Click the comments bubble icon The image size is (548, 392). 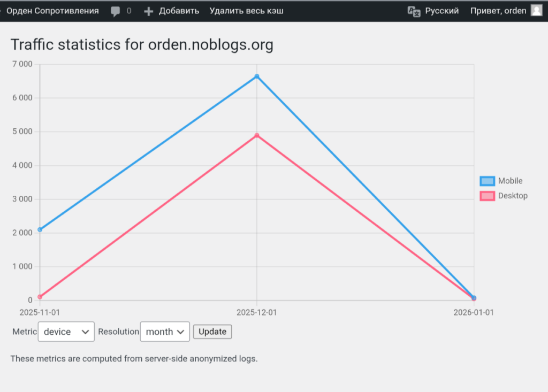(115, 11)
